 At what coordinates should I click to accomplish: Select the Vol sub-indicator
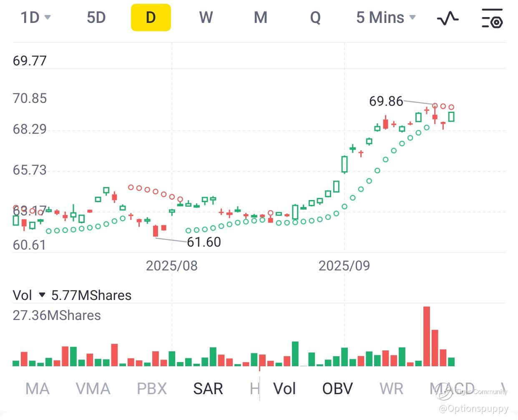[284, 389]
